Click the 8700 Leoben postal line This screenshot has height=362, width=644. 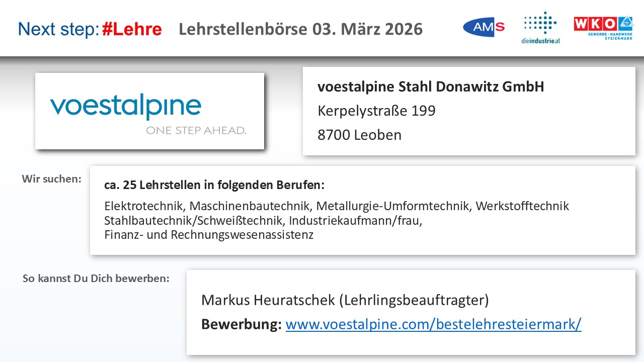click(359, 135)
